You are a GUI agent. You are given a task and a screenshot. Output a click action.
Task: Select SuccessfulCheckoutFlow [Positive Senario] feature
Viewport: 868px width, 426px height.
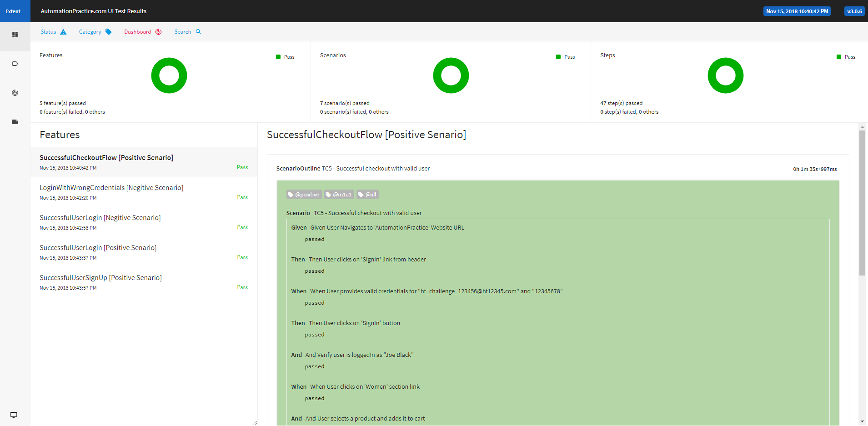(144, 162)
